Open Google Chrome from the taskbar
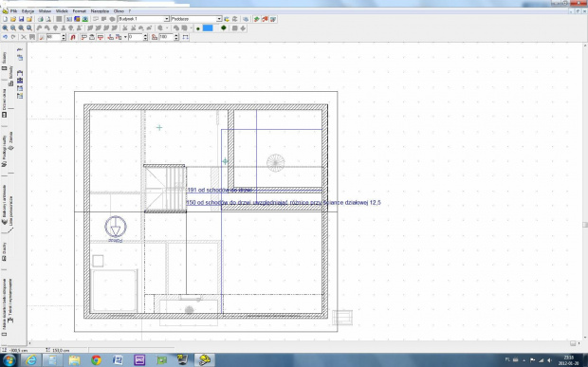Viewport: 588px width, 367px height. pyautogui.click(x=96, y=360)
